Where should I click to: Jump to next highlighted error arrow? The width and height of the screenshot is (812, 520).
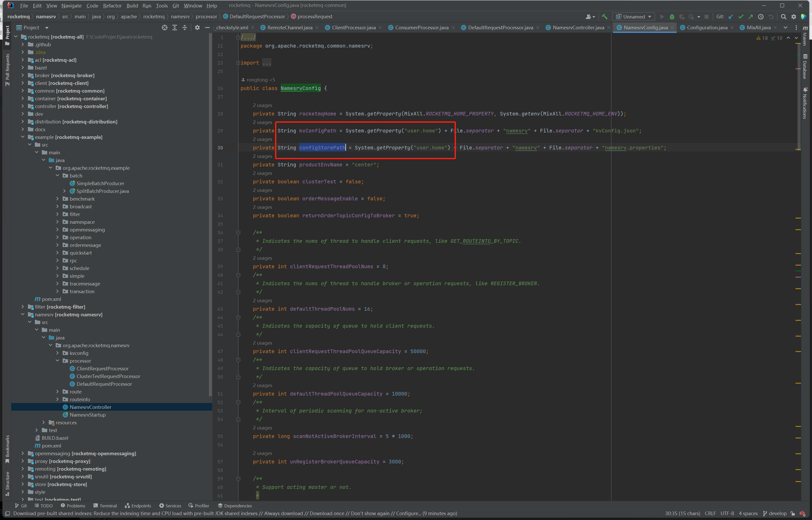[797, 38]
